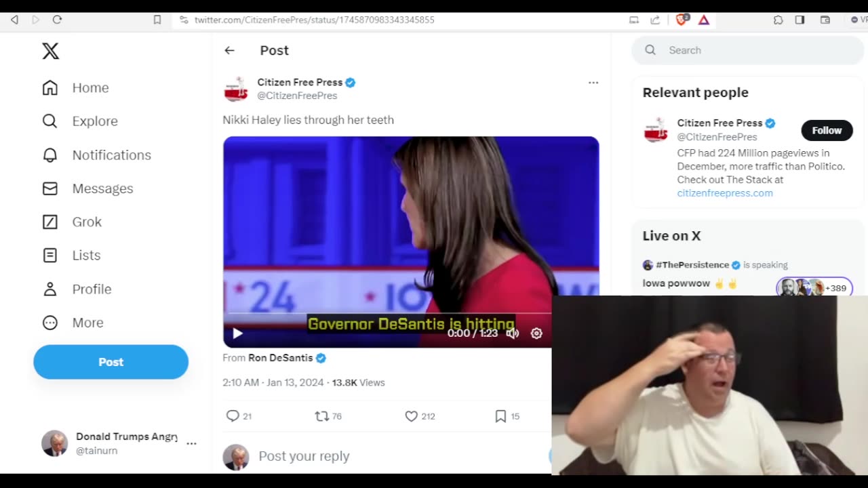Click the screen cast icon in address bar

tap(634, 20)
